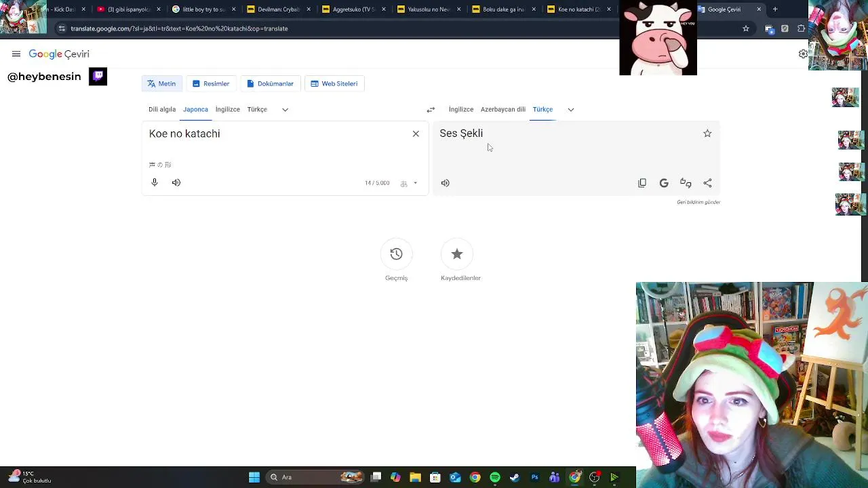Viewport: 868px width, 488px height.
Task: Click the Google Çeviri logo
Action: point(59,54)
